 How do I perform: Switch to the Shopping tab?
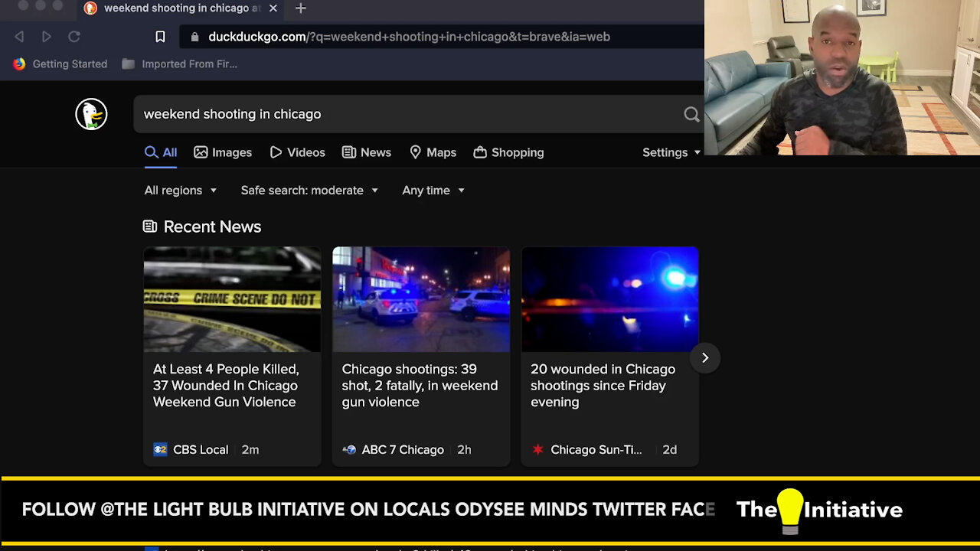[x=508, y=152]
